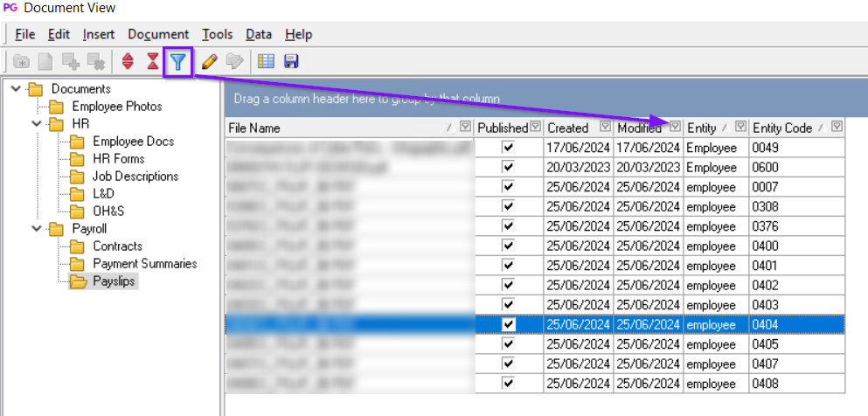Image resolution: width=868 pixels, height=416 pixels.
Task: Toggle Published checkbox for Entity Code 0049
Action: 509,148
